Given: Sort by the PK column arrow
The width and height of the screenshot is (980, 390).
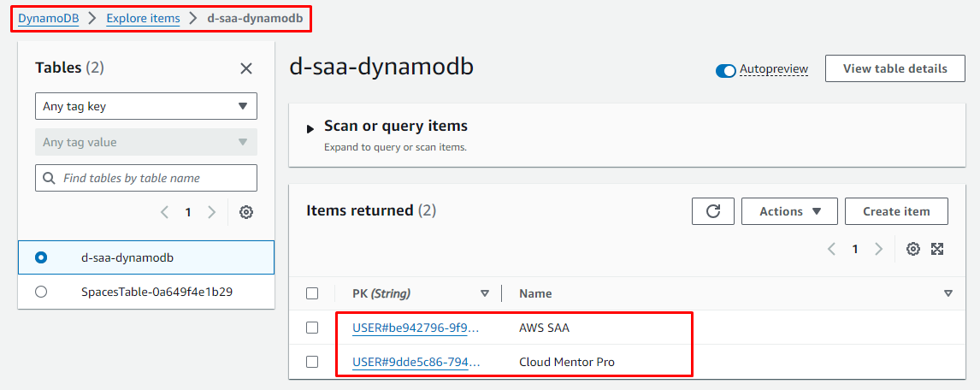Looking at the screenshot, I should [x=485, y=293].
